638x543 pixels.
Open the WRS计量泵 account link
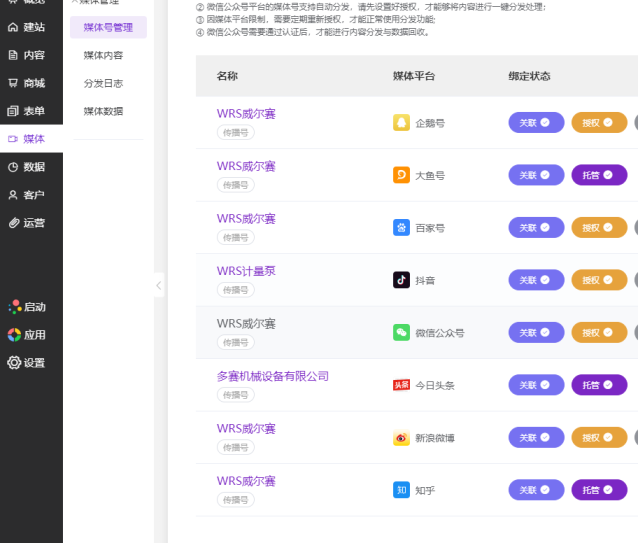click(x=246, y=271)
